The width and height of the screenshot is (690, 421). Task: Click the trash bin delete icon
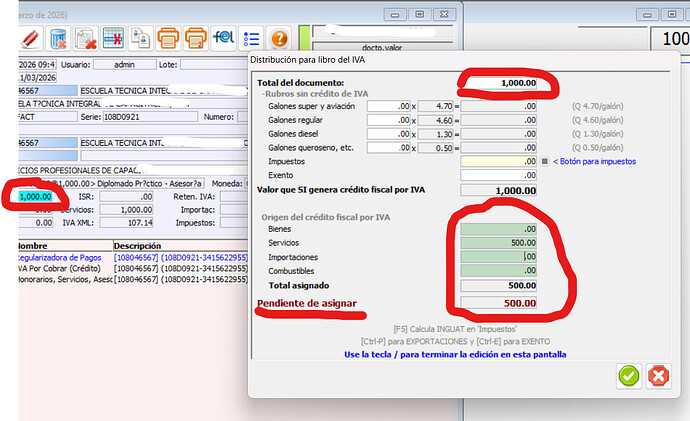pos(60,39)
